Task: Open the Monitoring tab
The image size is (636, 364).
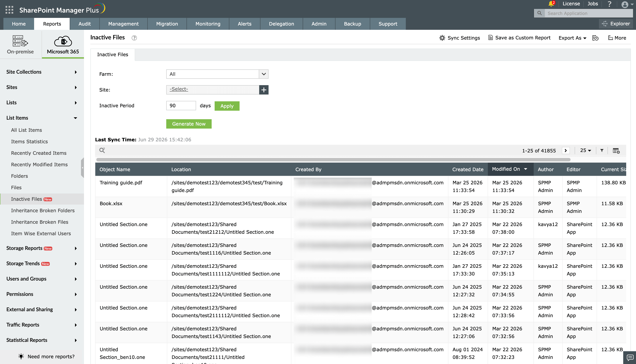Action: click(208, 24)
